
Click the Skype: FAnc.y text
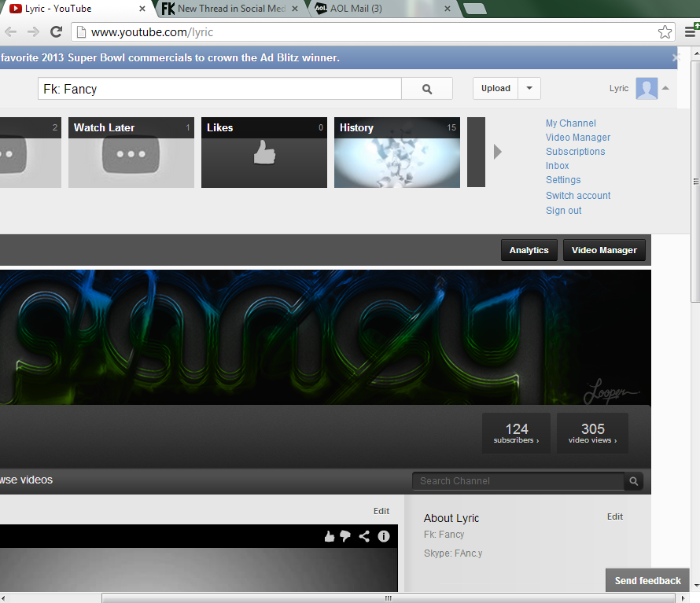pyautogui.click(x=453, y=553)
